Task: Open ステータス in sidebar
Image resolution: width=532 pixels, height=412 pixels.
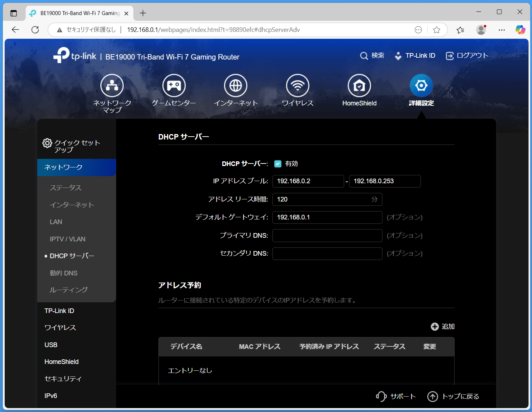Action: (66, 188)
